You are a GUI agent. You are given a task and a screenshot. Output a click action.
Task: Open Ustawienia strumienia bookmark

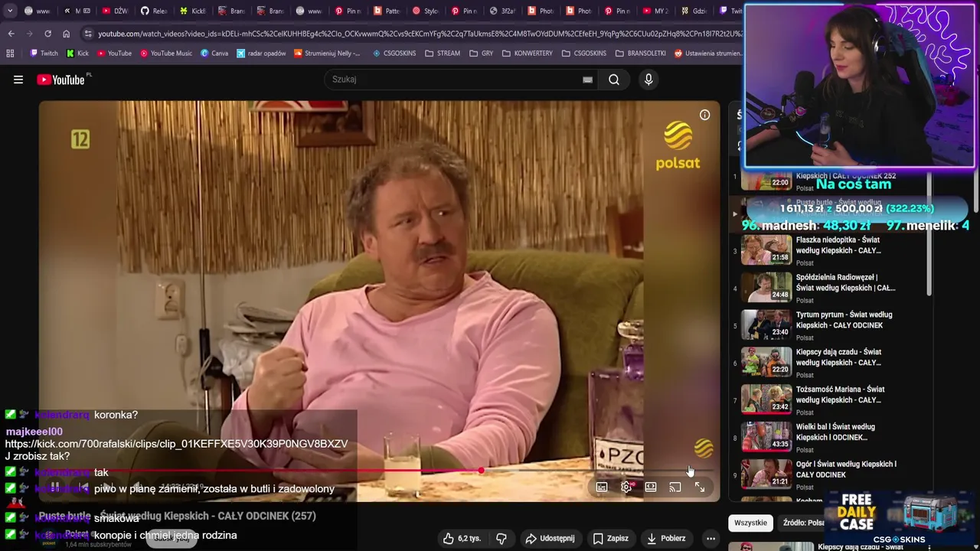707,54
